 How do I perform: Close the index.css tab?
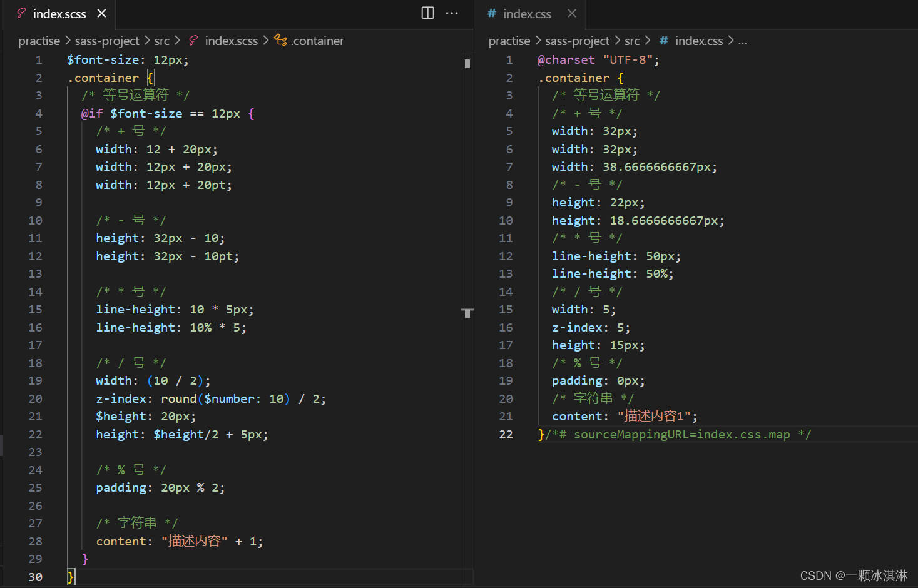tap(571, 13)
